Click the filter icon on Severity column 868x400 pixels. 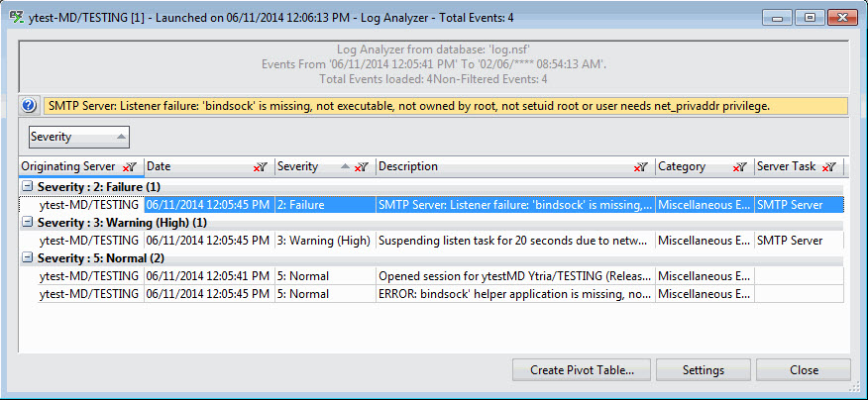pyautogui.click(x=362, y=167)
